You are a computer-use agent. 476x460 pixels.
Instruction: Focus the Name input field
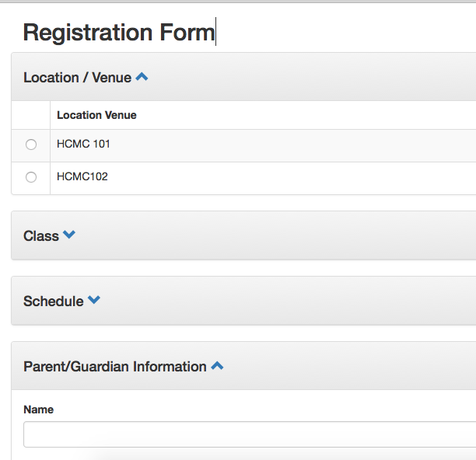[x=250, y=434]
